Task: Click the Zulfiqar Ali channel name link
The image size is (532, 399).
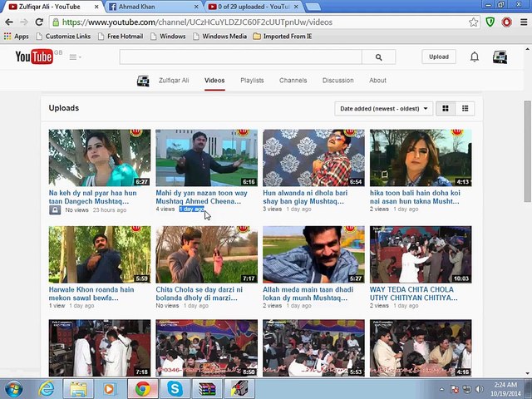Action: pyautogui.click(x=174, y=81)
